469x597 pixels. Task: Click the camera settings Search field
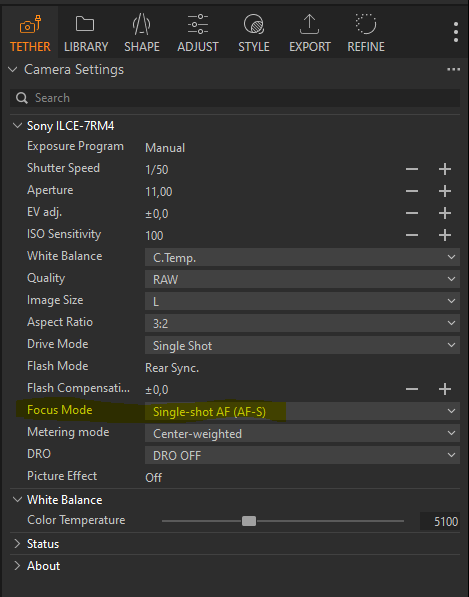click(235, 98)
